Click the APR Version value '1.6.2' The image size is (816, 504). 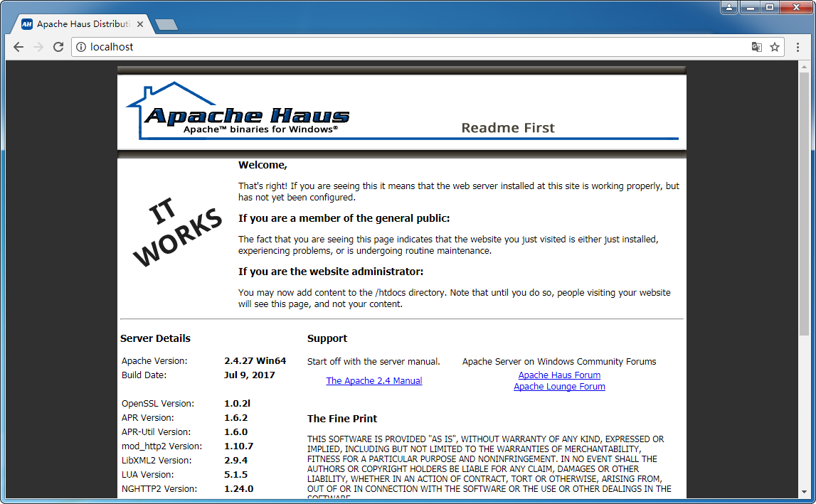(235, 418)
